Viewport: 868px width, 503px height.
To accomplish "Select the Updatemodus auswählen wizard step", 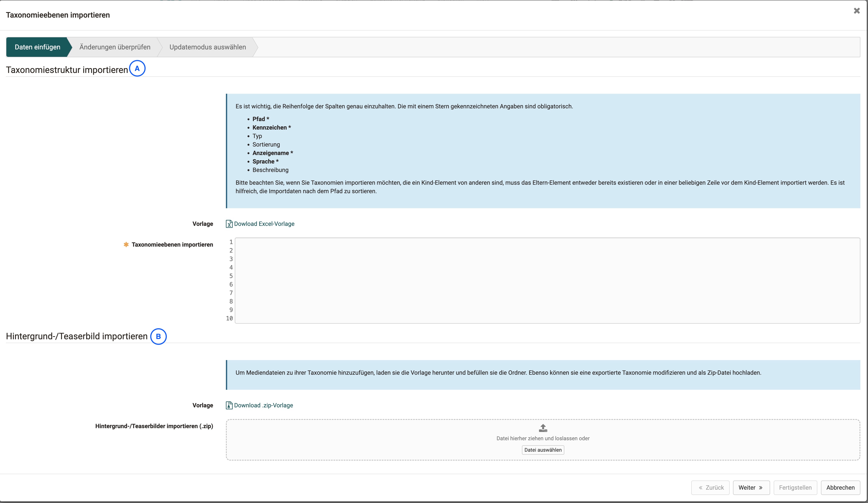I will [208, 47].
